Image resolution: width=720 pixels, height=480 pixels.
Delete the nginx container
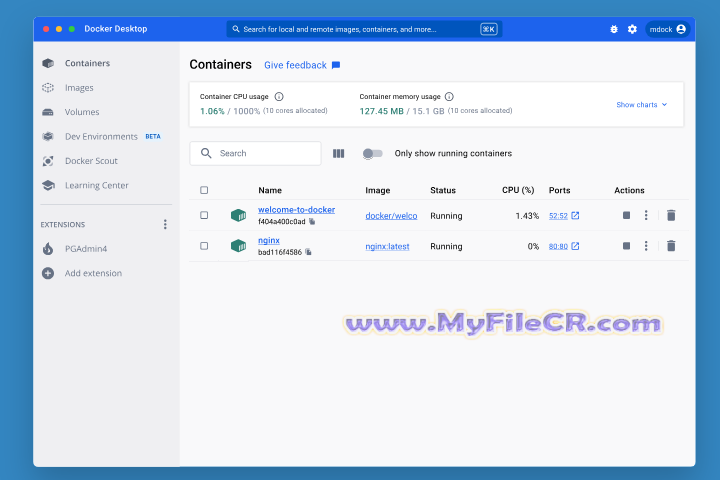point(671,246)
